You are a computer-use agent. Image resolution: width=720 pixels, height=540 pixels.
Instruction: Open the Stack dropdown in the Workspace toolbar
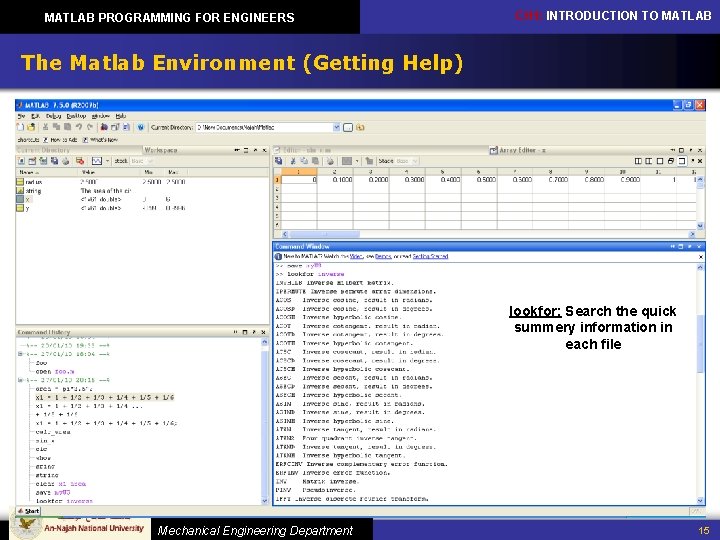pos(145,160)
